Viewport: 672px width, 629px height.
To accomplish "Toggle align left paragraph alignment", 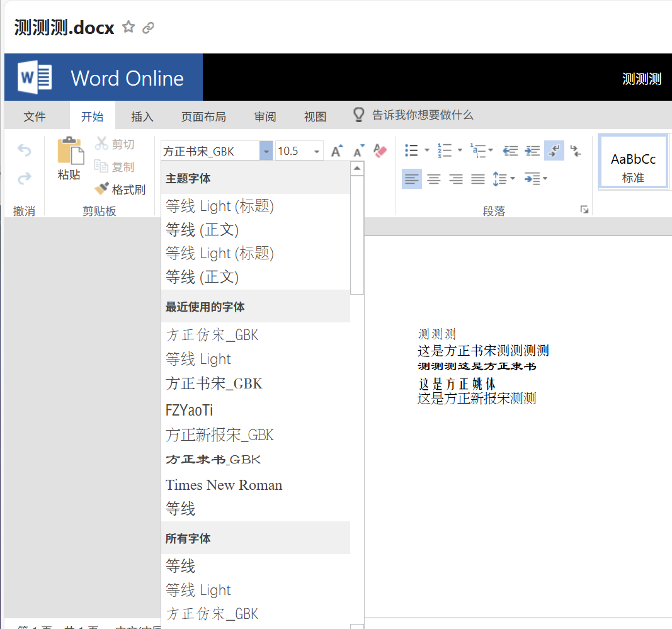I will 411,179.
